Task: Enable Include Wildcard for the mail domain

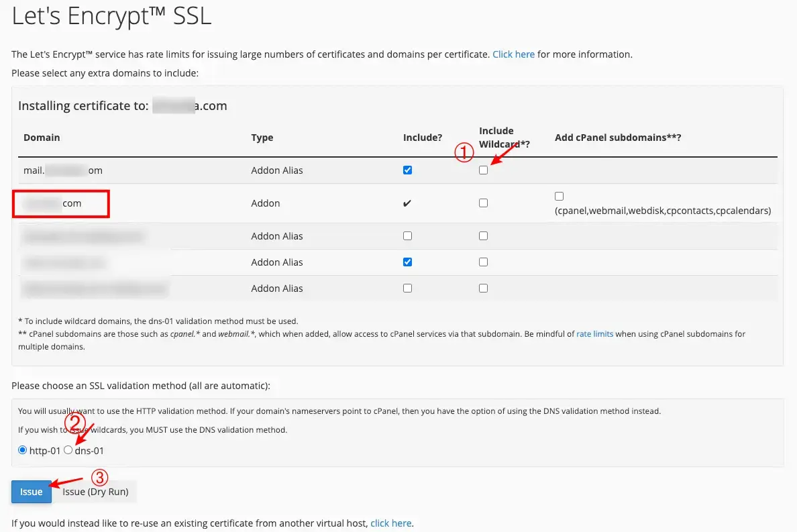Action: (x=483, y=170)
